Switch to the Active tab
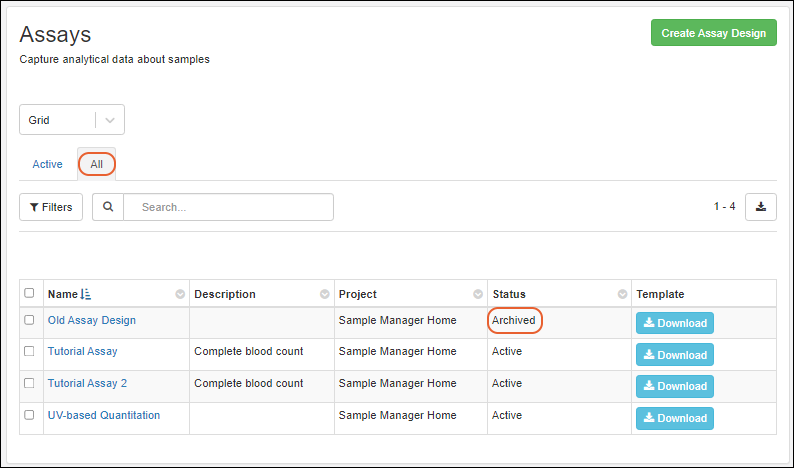 pos(47,164)
